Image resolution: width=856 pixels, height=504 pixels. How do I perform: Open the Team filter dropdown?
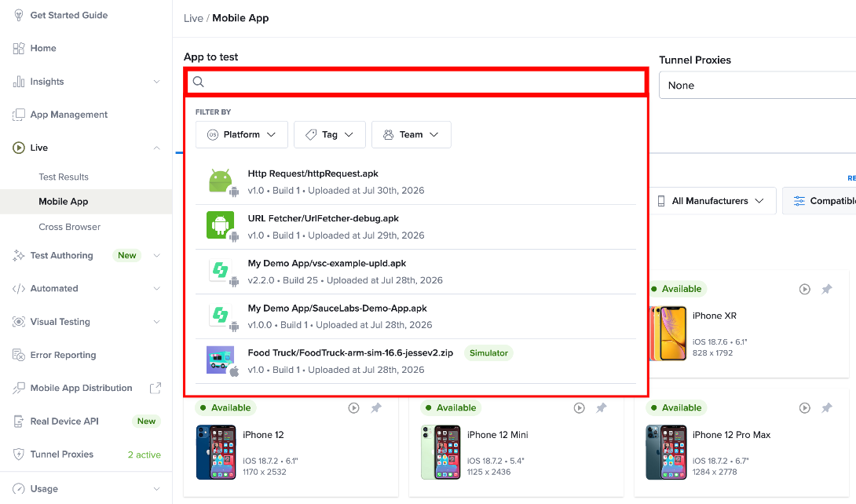click(x=411, y=135)
